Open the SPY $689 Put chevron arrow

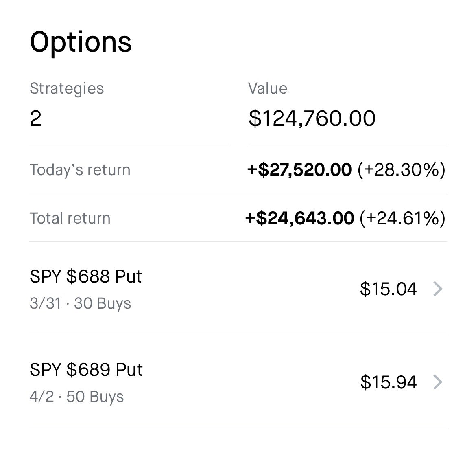437,382
